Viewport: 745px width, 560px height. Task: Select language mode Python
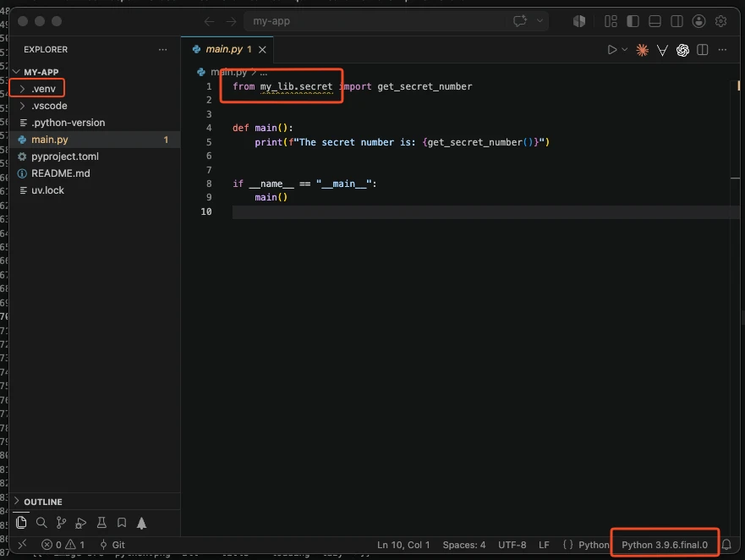tap(593, 545)
